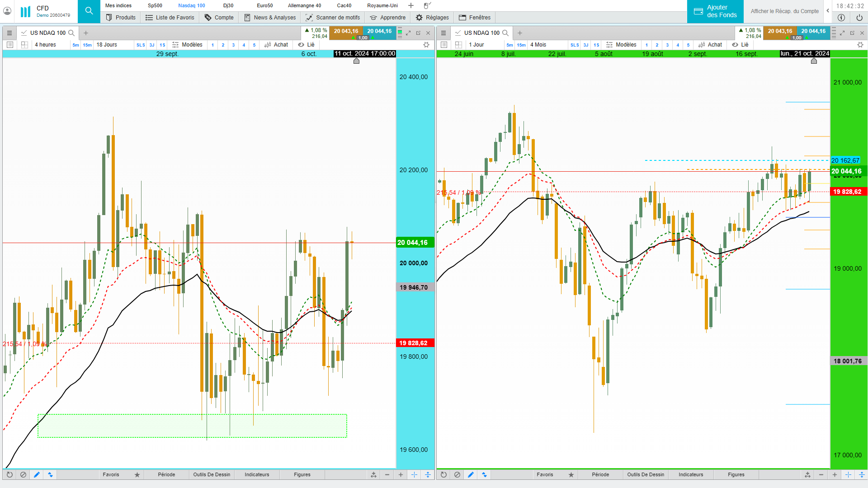This screenshot has height=488, width=868.
Task: Select the pencil drawing tool on left chart
Action: [x=37, y=474]
